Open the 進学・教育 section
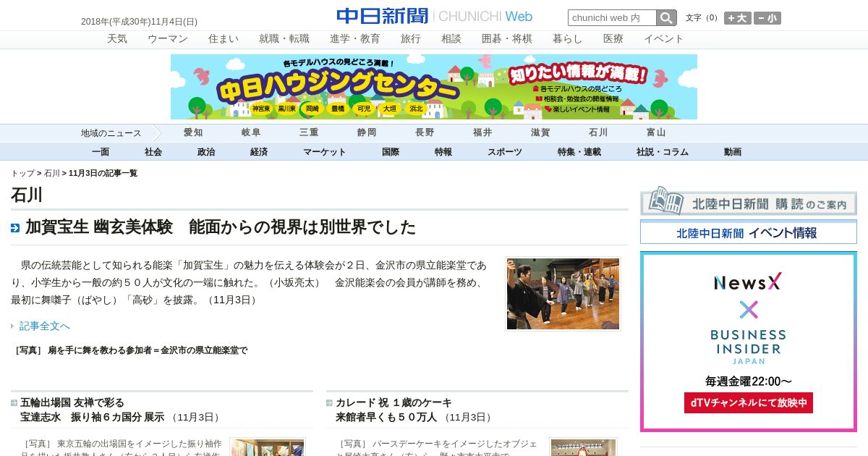This screenshot has height=456, width=868. coord(355,39)
